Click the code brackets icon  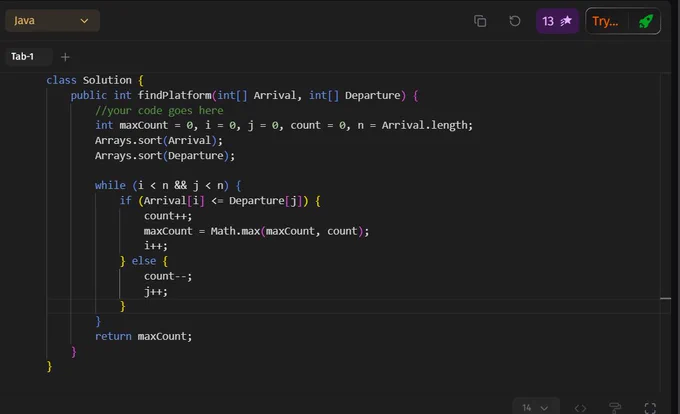coord(580,408)
